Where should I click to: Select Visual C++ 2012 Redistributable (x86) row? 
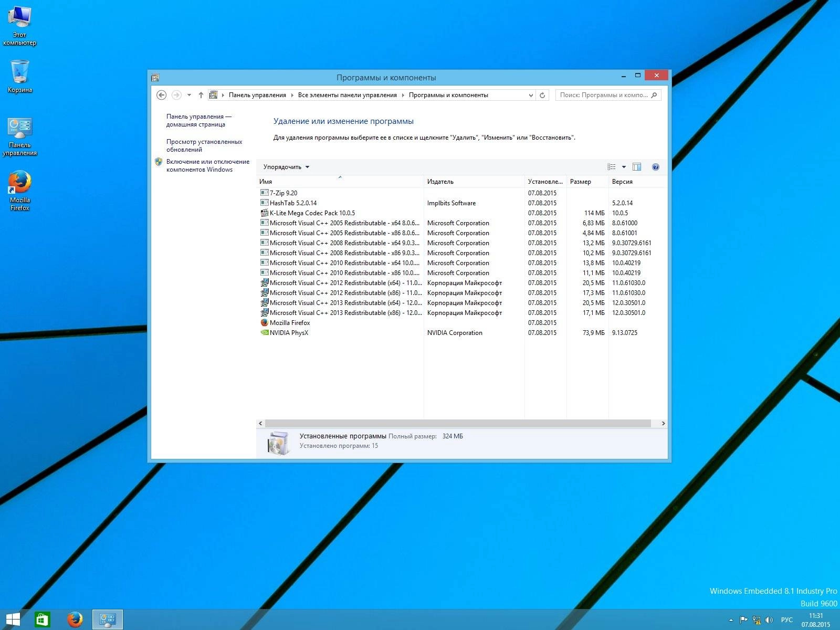tap(461, 292)
